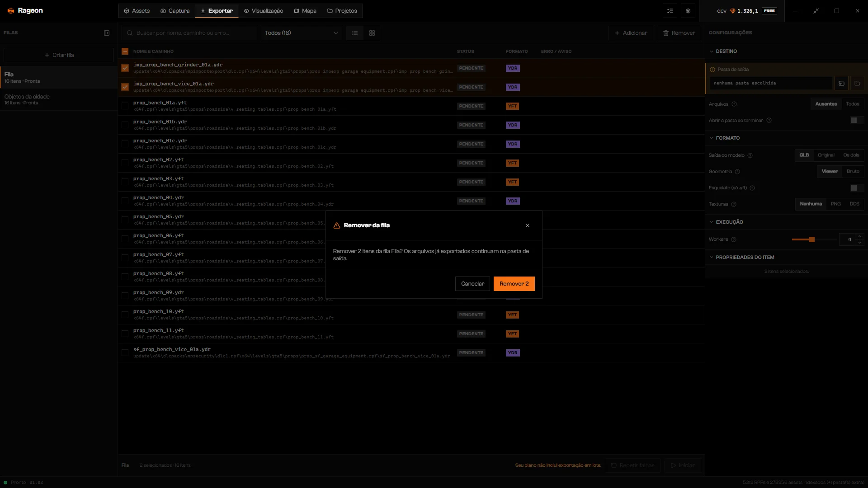This screenshot has height=488, width=868.
Task: Open the Todos (16) filter dropdown
Action: tap(301, 33)
